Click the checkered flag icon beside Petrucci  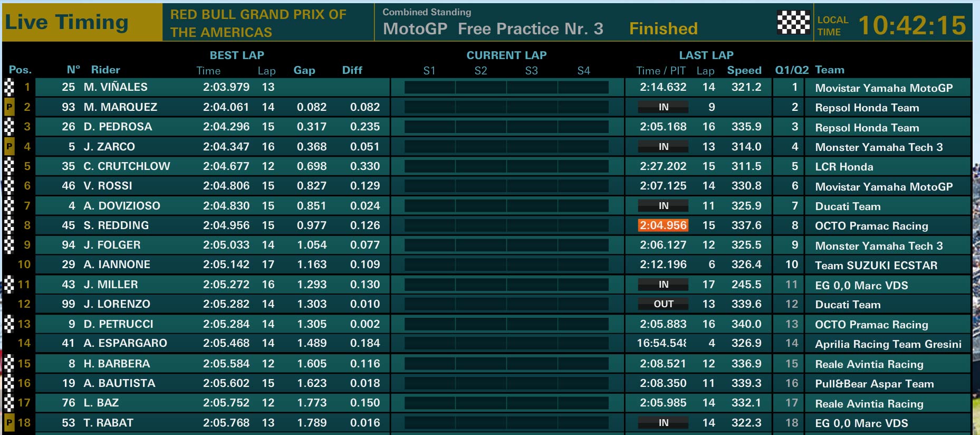coord(9,324)
